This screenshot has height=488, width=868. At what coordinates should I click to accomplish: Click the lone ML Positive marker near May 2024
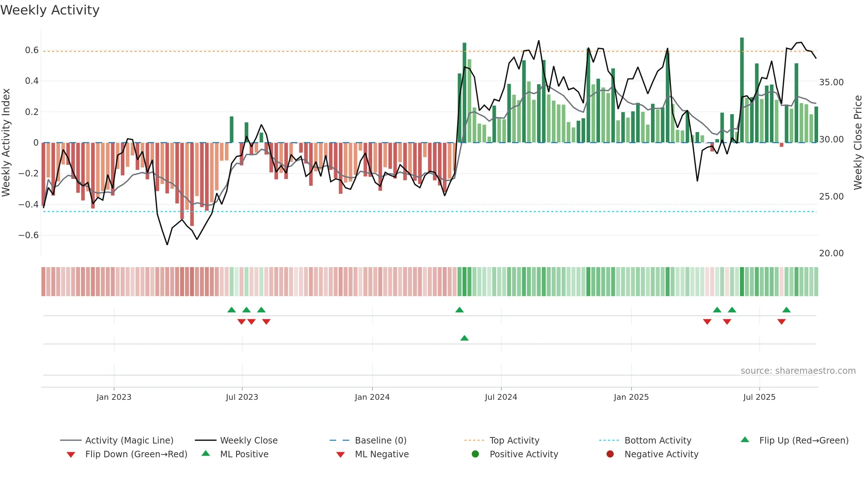click(464, 338)
